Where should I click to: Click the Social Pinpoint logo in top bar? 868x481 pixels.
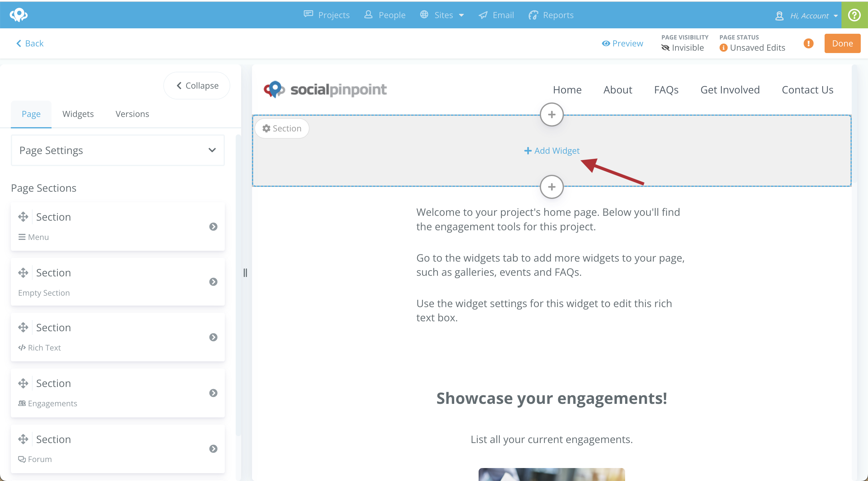point(18,15)
